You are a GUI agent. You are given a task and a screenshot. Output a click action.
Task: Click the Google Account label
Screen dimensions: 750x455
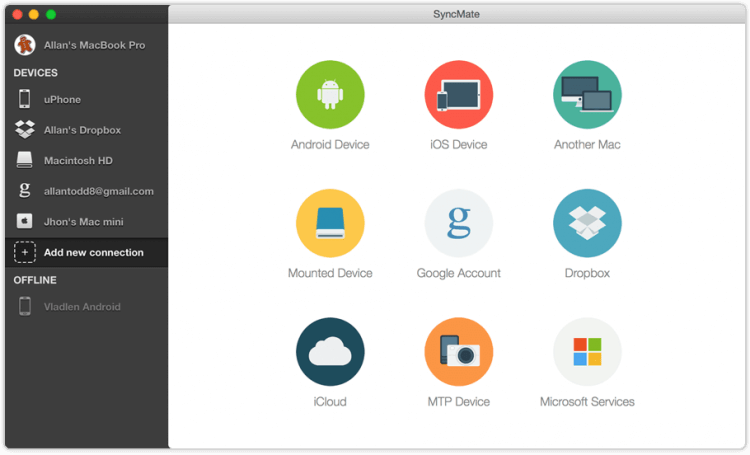pos(459,273)
